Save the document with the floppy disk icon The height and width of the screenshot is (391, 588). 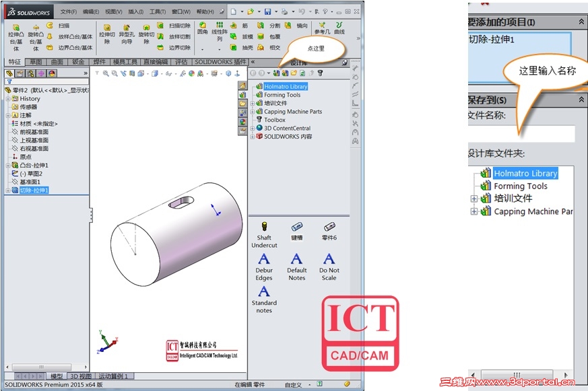click(268, 11)
